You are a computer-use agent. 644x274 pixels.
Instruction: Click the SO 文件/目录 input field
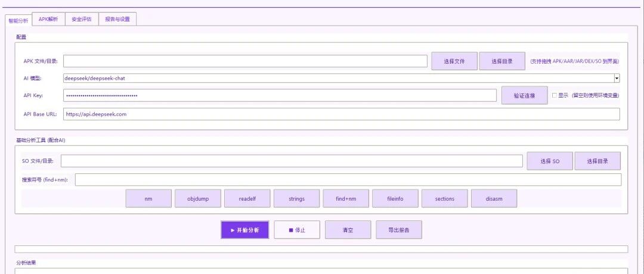292,161
